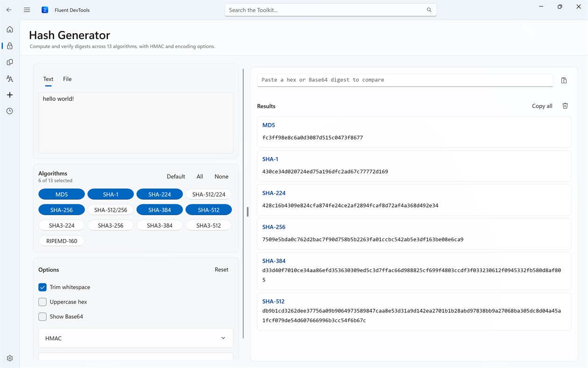Enable the SHA-512/224 algorithm chip
The width and height of the screenshot is (588, 368).
pos(209,194)
